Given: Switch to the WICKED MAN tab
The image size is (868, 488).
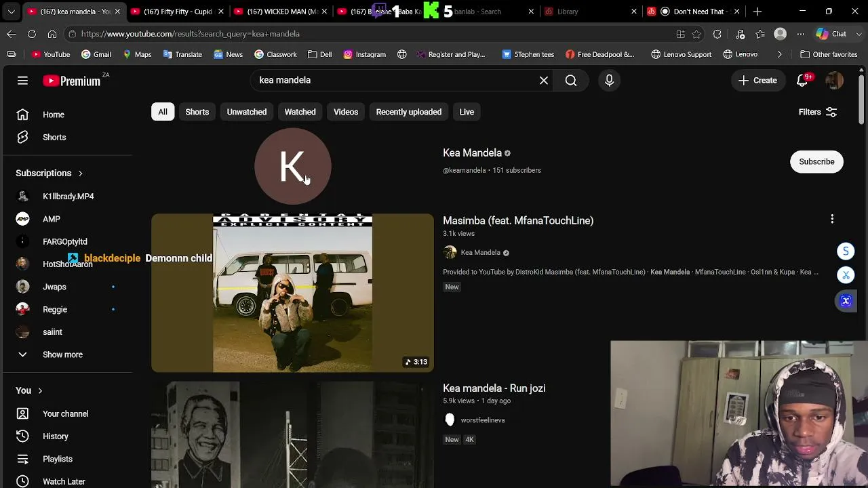Looking at the screenshot, I should (x=281, y=12).
